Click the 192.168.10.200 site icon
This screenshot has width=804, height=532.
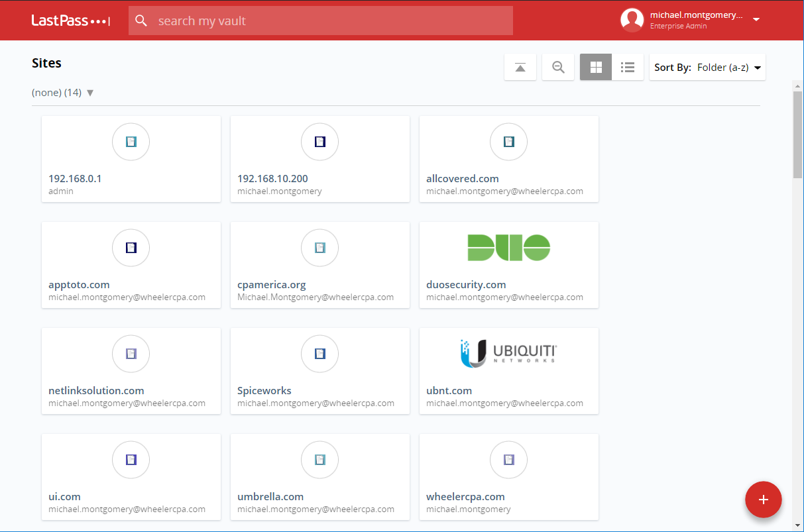pos(320,141)
